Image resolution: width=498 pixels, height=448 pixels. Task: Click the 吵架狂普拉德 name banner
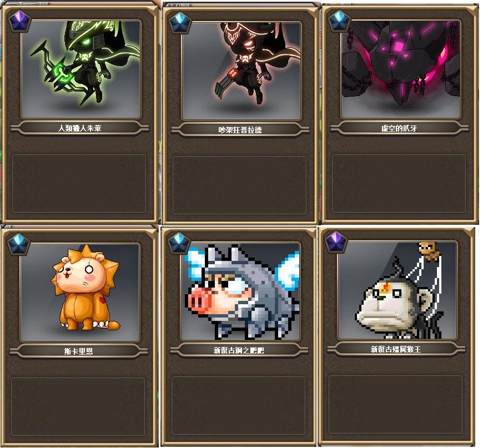pyautogui.click(x=240, y=129)
